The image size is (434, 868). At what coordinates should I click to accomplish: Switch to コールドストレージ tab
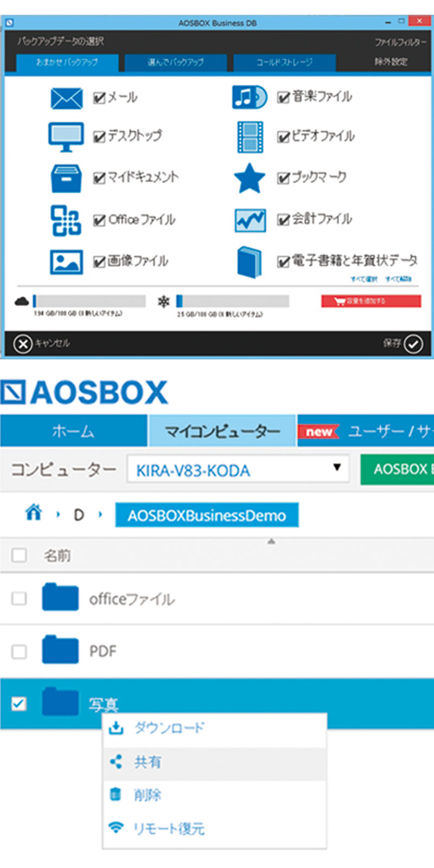pyautogui.click(x=284, y=62)
